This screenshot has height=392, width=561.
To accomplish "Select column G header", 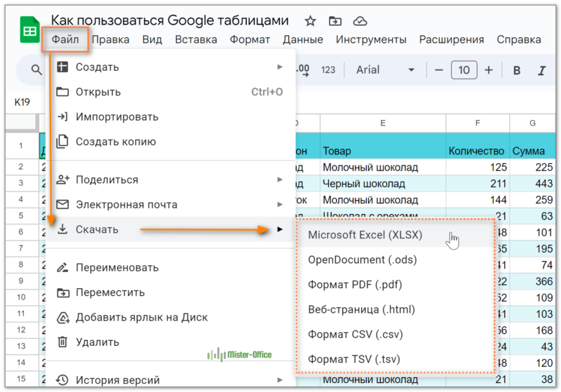I will tap(532, 123).
